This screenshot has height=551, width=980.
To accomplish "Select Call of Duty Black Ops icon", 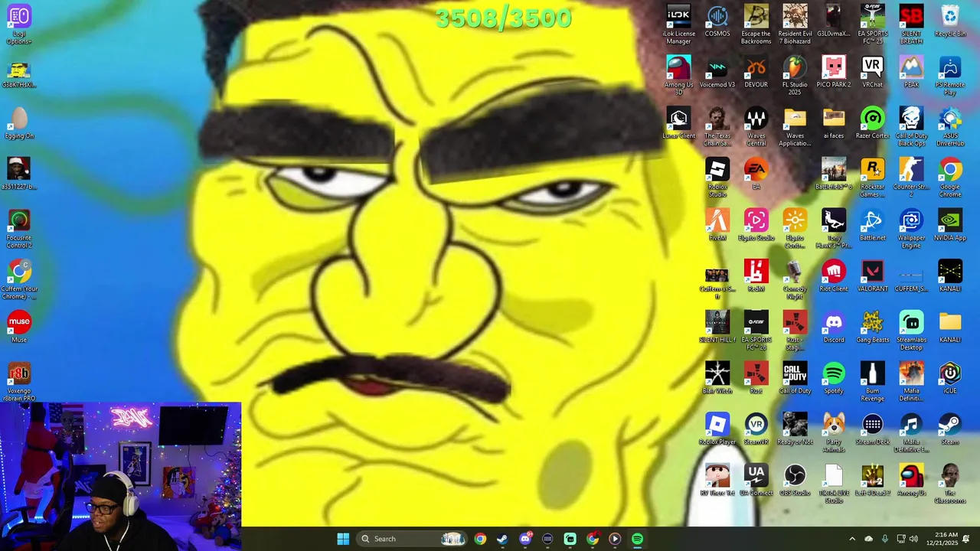I will [x=911, y=126].
